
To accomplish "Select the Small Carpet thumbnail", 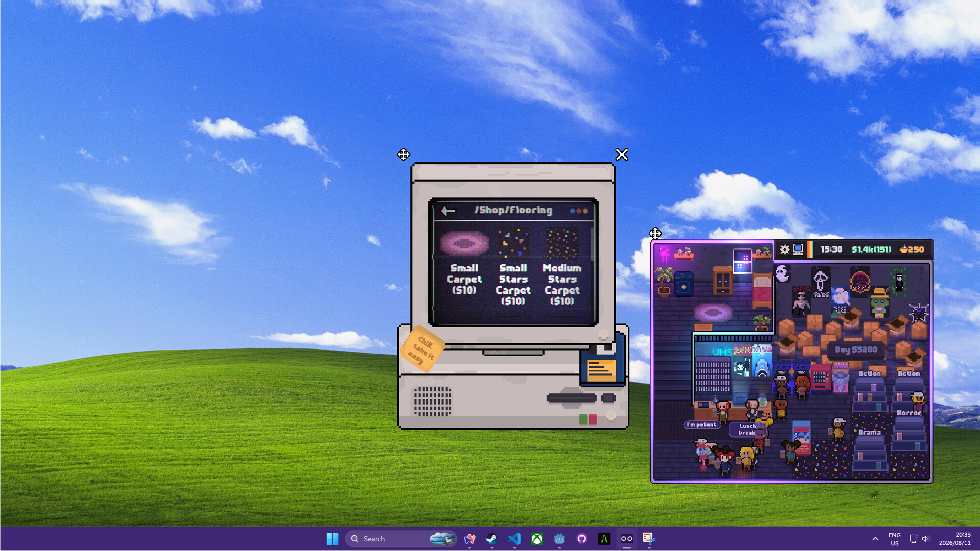I will tap(464, 243).
